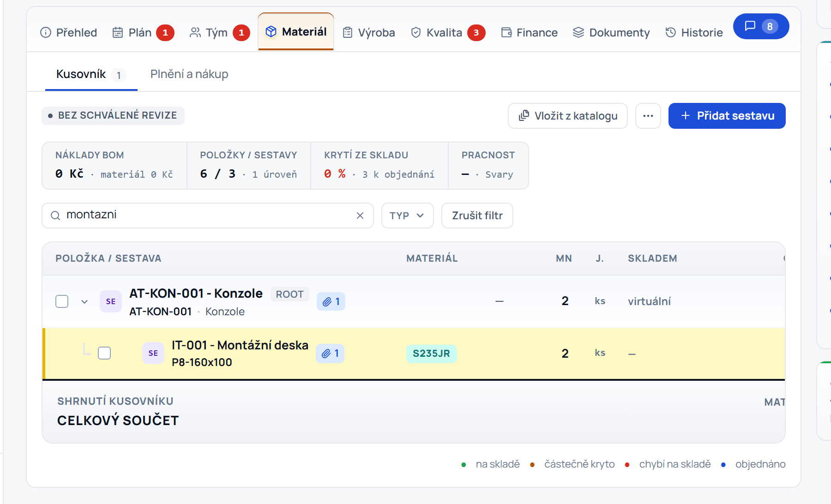Open attachment badge on IT-001 Montážní deska row
The image size is (831, 504).
point(330,354)
